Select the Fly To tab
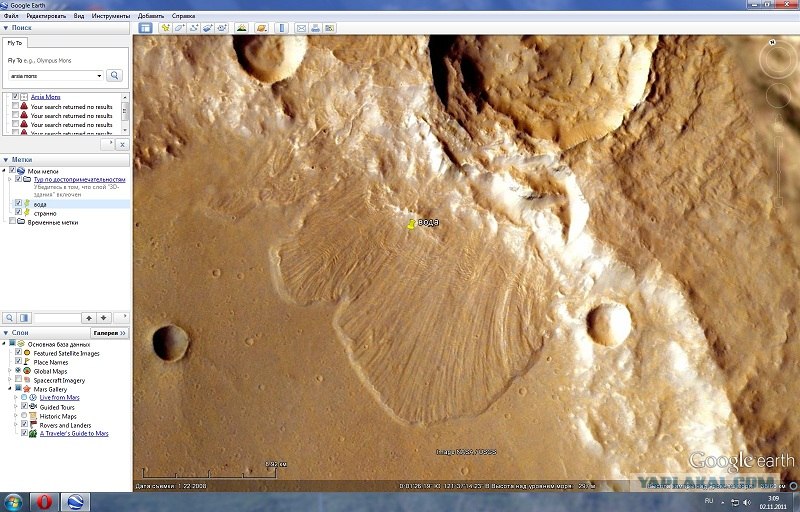This screenshot has width=800, height=512. point(15,43)
